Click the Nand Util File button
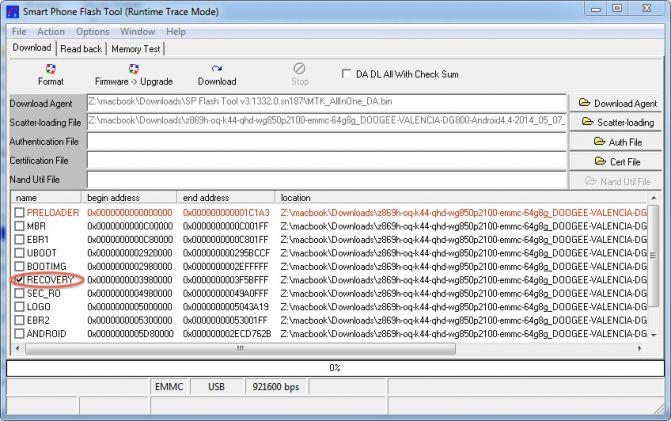 pyautogui.click(x=617, y=181)
